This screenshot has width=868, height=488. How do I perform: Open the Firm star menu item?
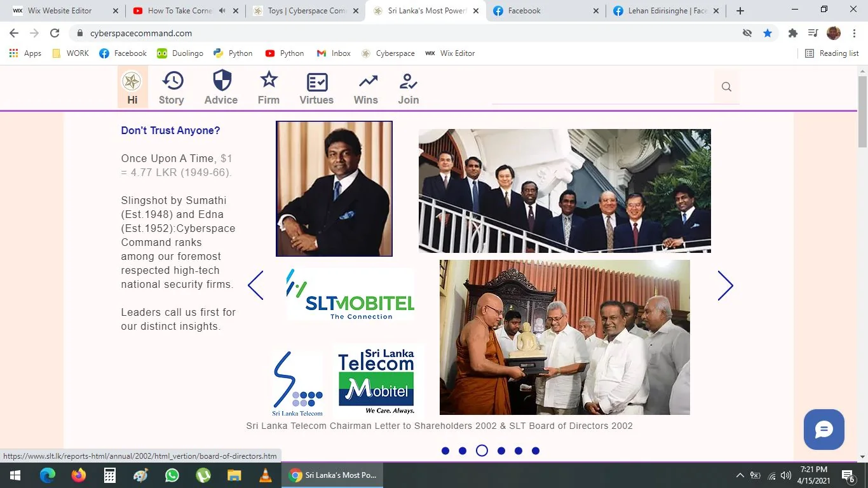269,88
